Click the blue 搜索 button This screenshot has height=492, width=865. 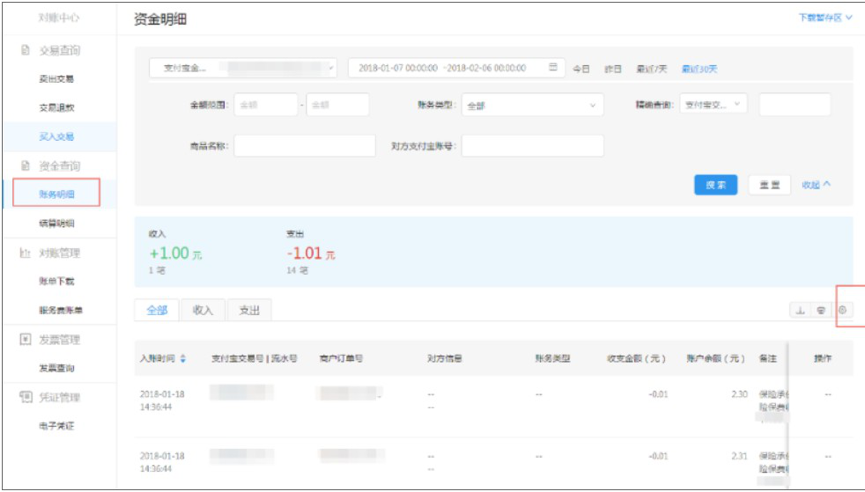tap(715, 185)
